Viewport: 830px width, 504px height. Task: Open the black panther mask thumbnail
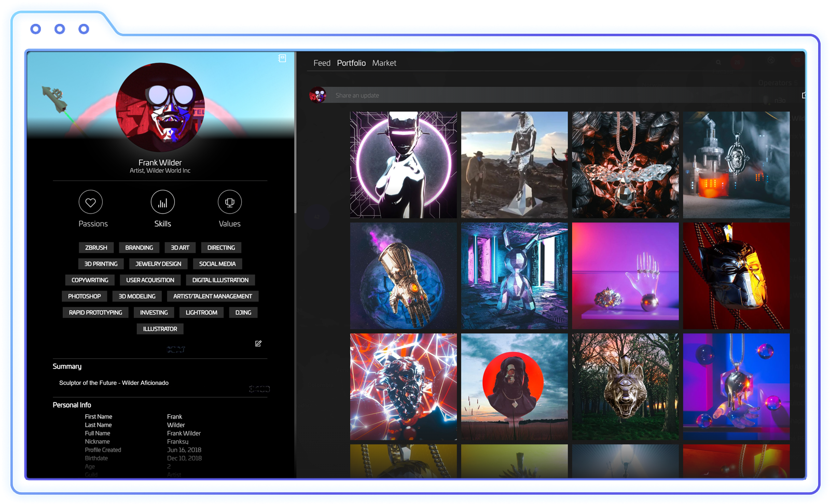(x=737, y=276)
